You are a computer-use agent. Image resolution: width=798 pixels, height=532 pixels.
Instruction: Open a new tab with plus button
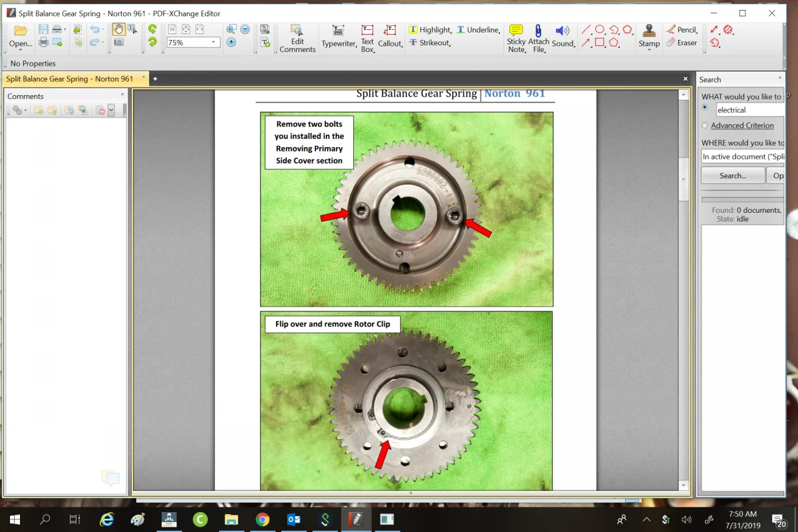pos(155,78)
